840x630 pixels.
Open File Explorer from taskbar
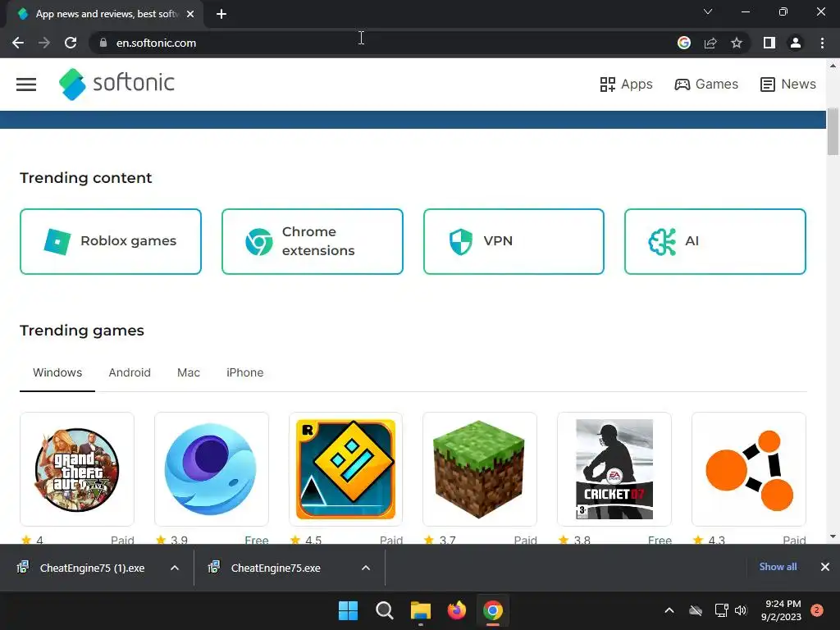pyautogui.click(x=421, y=610)
